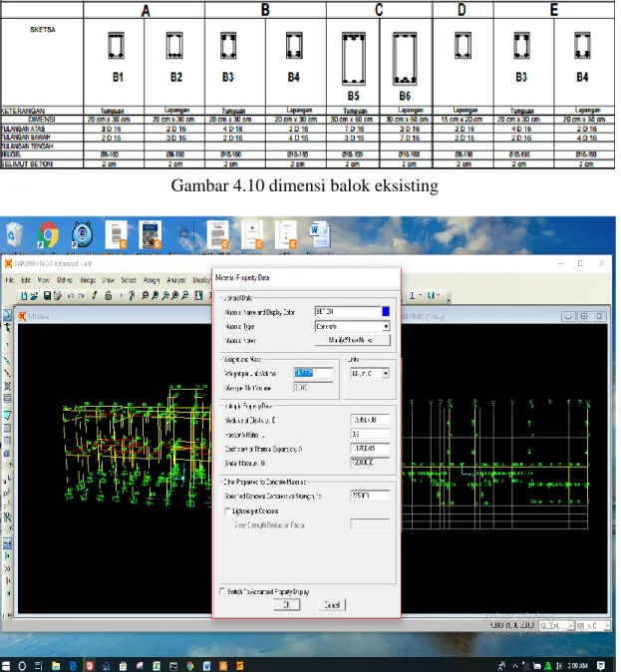Click the Redo toolbar icon
Screen dimensions: 621x672
pyautogui.click(x=82, y=296)
